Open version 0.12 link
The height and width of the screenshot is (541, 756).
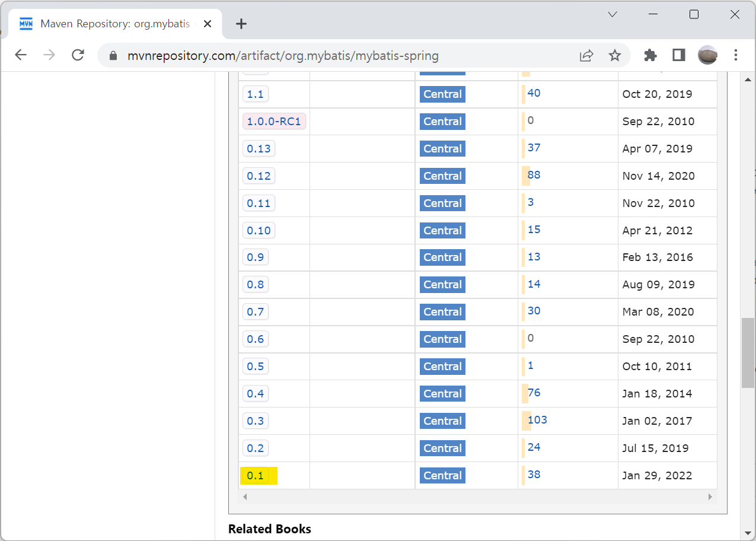coord(259,176)
